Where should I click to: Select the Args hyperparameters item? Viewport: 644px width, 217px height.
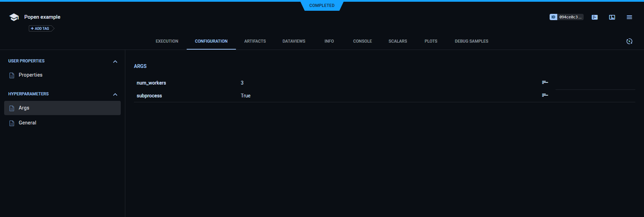(x=24, y=108)
